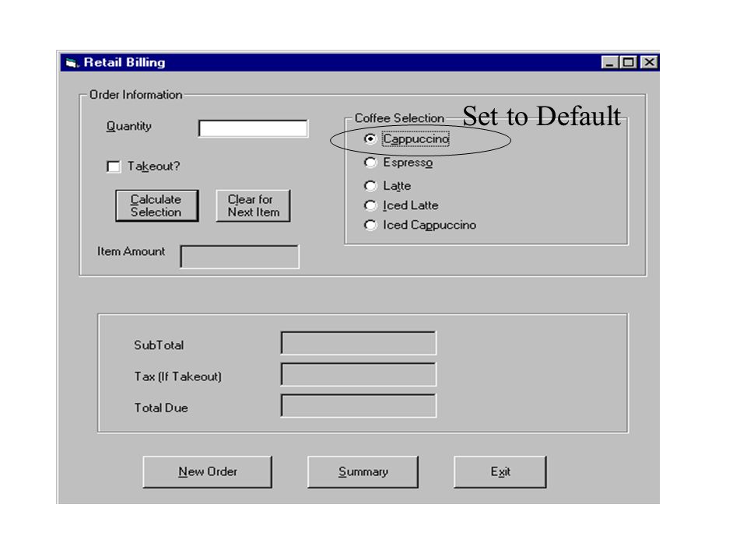Click the Quantity label
The width and height of the screenshot is (747, 560).
tap(128, 126)
